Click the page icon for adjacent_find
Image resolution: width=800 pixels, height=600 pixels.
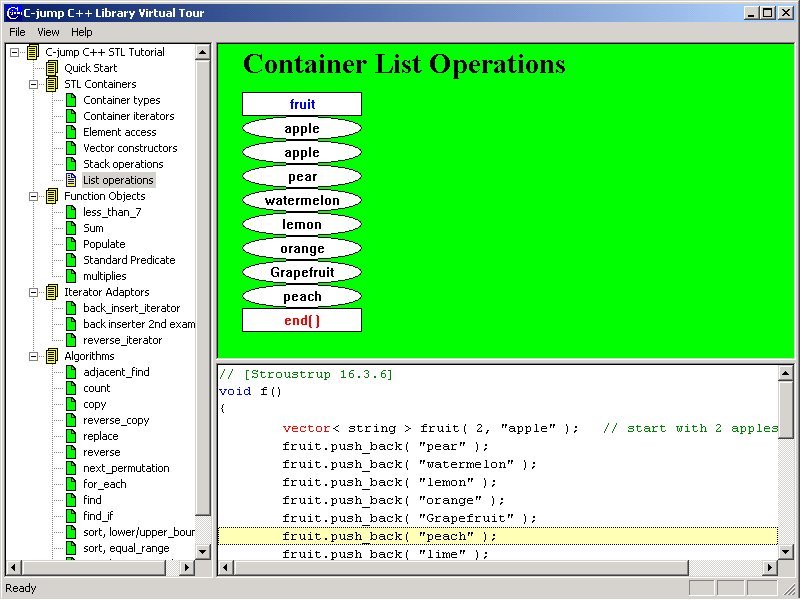tap(71, 372)
